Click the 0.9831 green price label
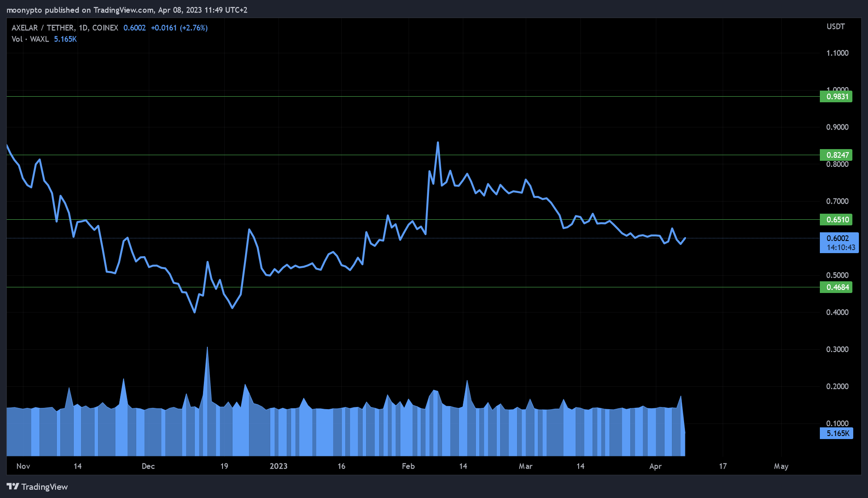868x498 pixels. click(836, 96)
